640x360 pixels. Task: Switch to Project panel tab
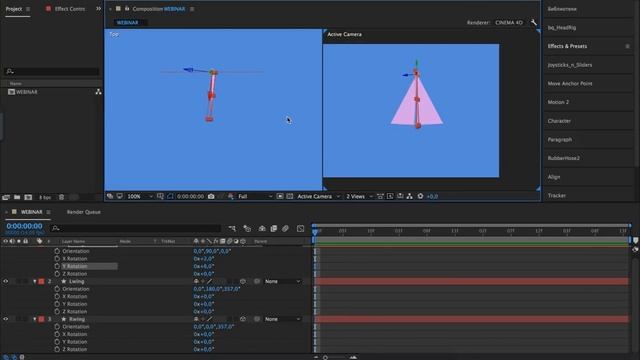coord(14,9)
